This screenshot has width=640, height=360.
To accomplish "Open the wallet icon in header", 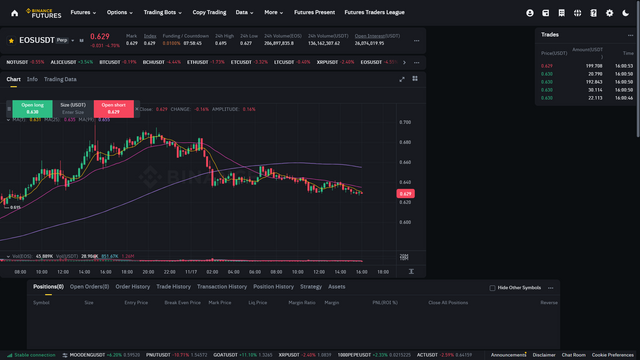I will pos(546,13).
